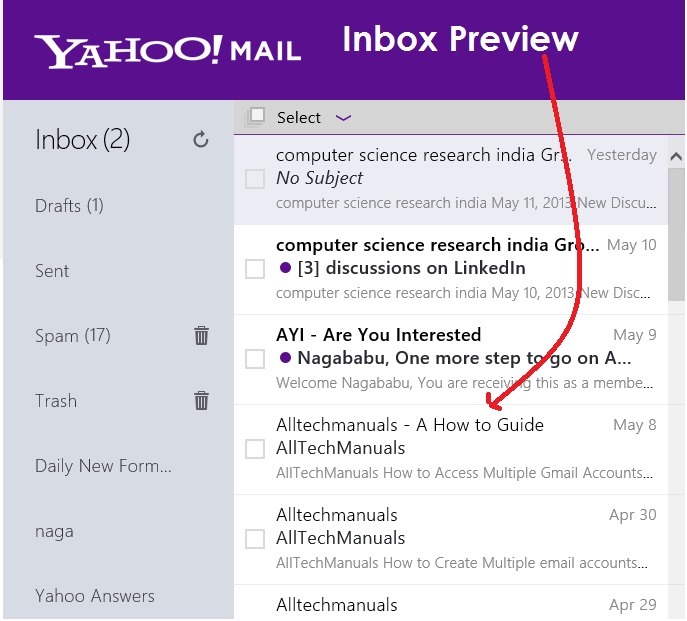Image resolution: width=687 pixels, height=621 pixels.
Task: Open the Apr 29 Alltechmanuals email
Action: [451, 602]
